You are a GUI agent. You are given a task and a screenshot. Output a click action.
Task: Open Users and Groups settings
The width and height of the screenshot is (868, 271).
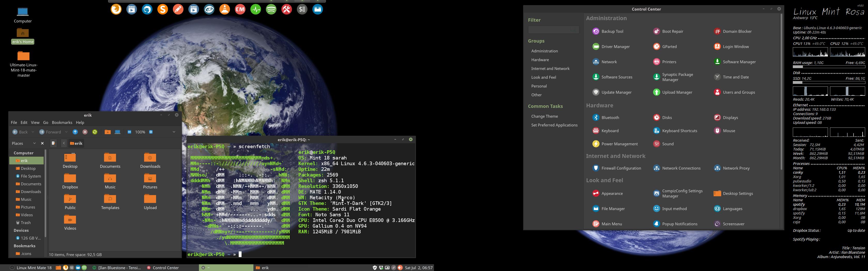click(734, 92)
